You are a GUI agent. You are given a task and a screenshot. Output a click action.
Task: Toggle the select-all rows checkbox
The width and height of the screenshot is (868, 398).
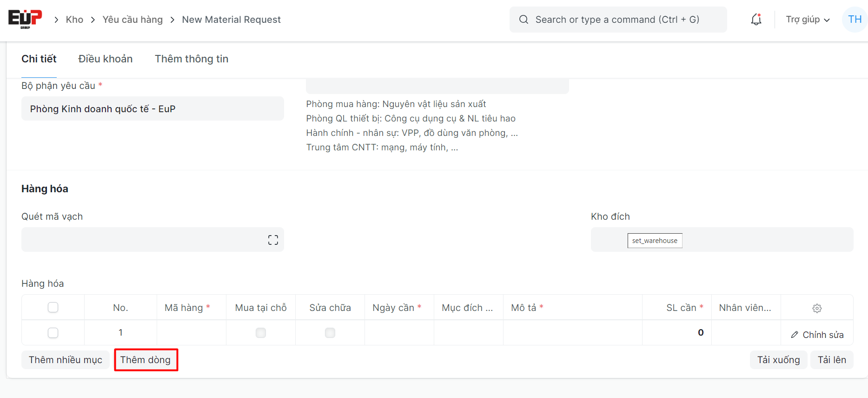click(53, 307)
